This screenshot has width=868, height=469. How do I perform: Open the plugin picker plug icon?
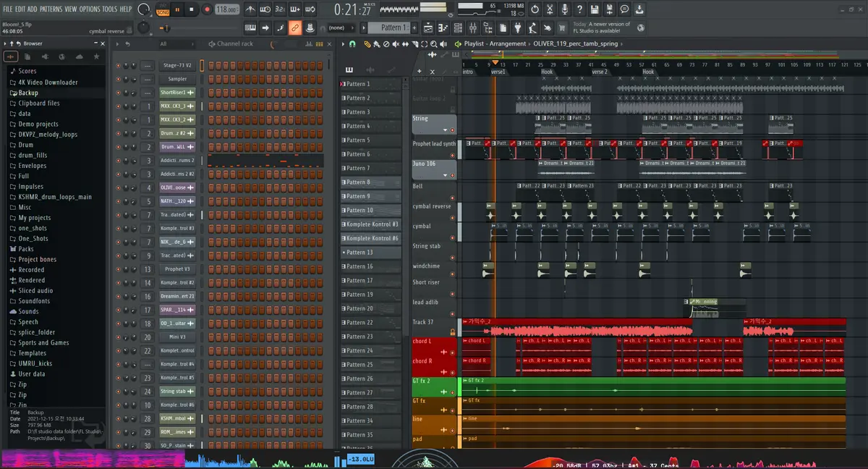tap(518, 28)
